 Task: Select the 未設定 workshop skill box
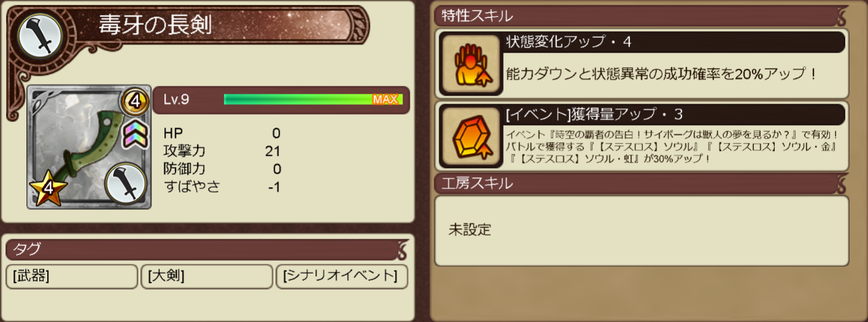642,231
